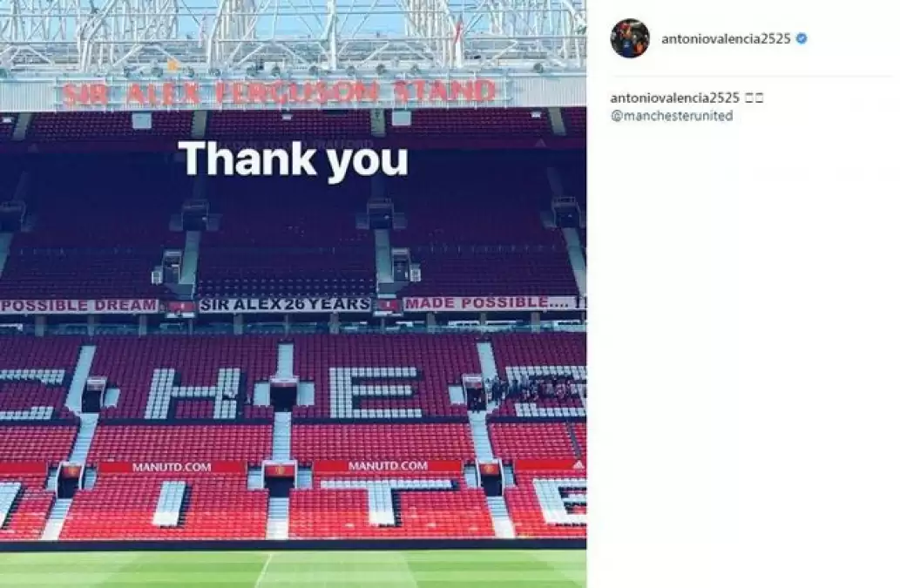Screen dimensions: 900x588
Task: Click the adidas logo on the red board
Action: 578,466
